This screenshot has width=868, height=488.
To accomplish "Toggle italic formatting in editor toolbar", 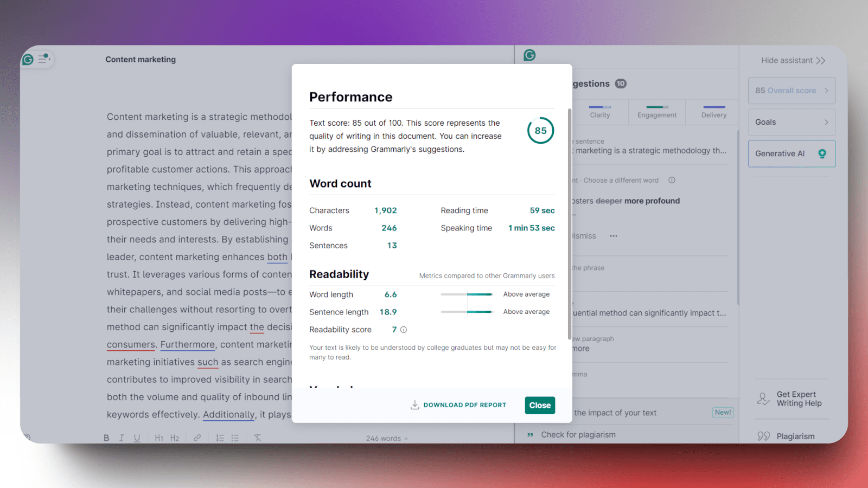I will point(122,438).
